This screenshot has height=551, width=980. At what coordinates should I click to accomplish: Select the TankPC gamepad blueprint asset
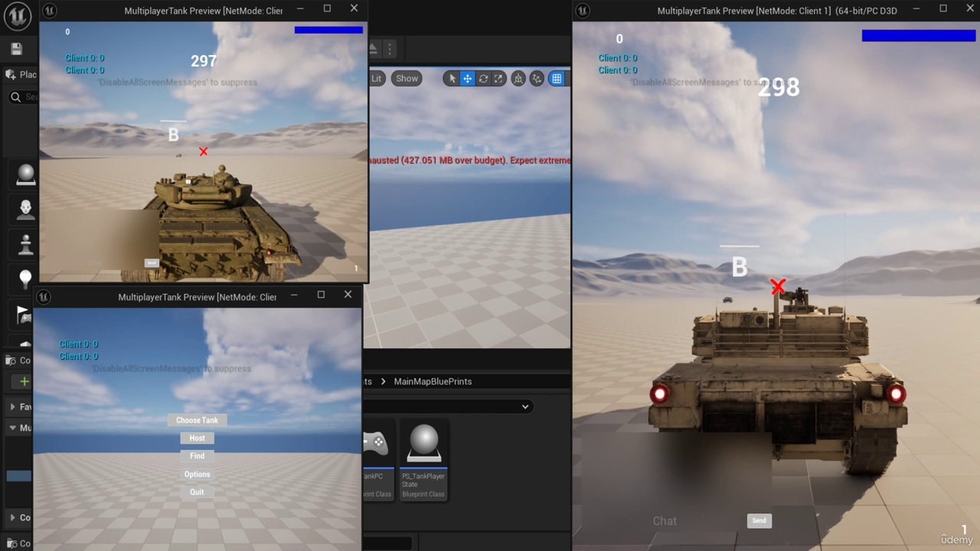pos(379,460)
